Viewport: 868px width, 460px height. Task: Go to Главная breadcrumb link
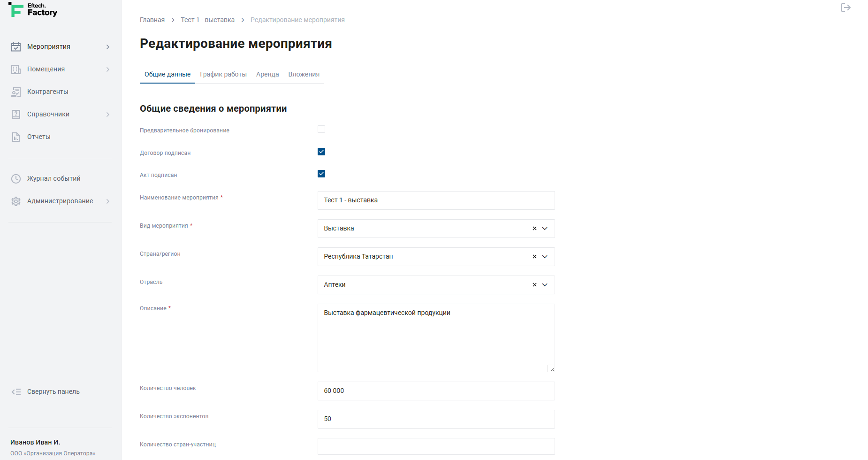point(152,20)
